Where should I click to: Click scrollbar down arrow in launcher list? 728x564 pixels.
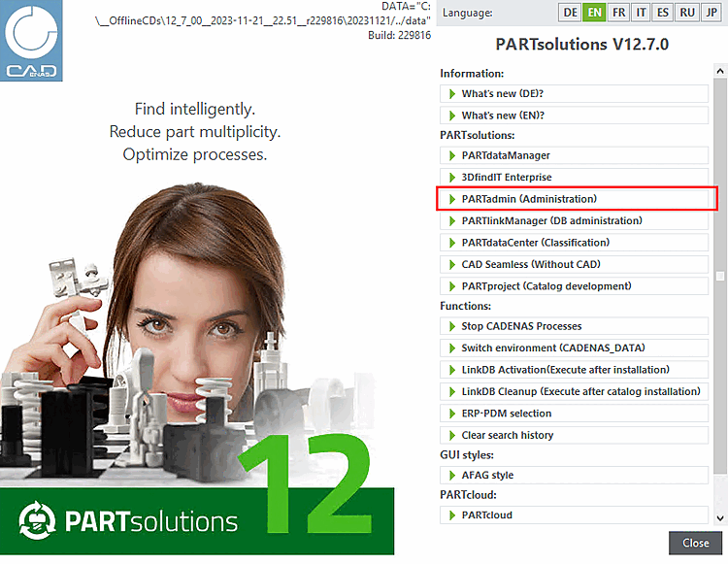click(x=720, y=518)
